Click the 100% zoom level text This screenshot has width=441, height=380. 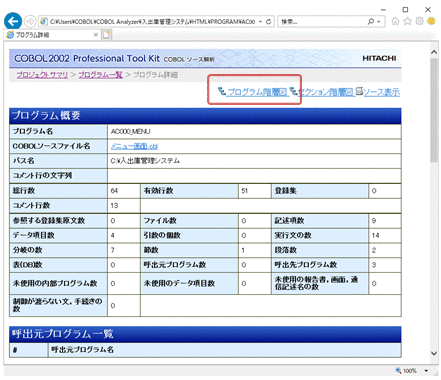410,371
